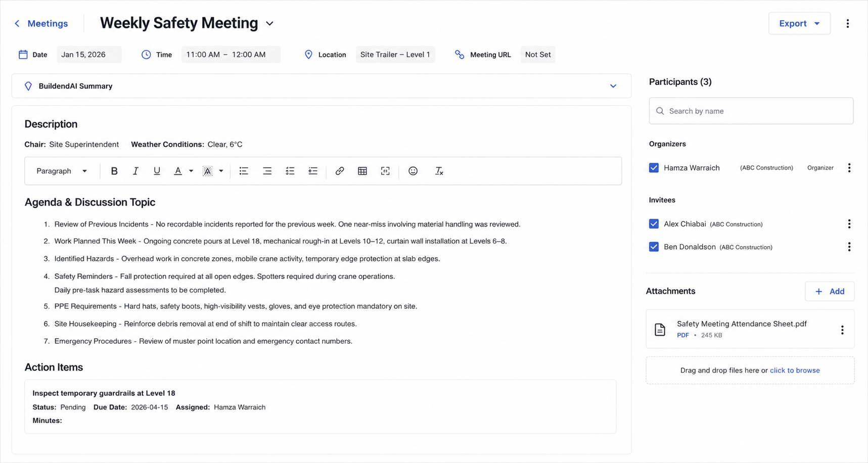868x463 pixels.
Task: Open the Paragraph style dropdown
Action: click(x=62, y=171)
